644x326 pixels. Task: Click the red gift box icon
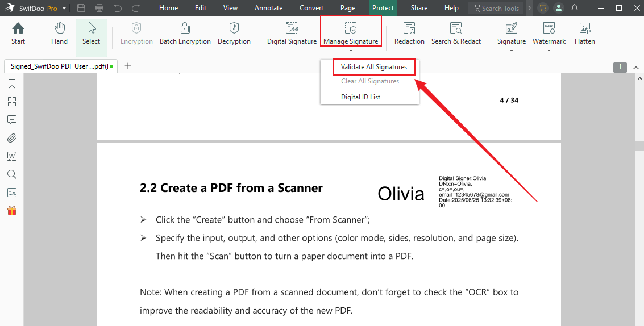pyautogui.click(x=12, y=211)
